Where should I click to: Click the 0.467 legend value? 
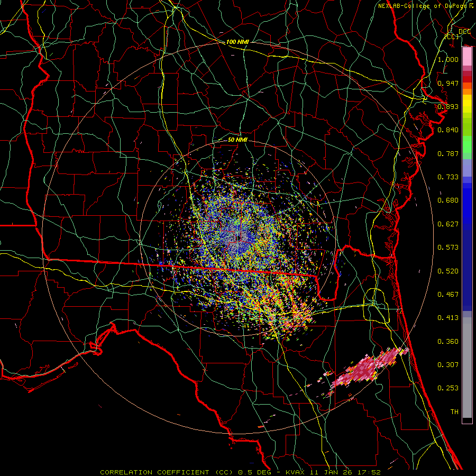[x=448, y=295]
